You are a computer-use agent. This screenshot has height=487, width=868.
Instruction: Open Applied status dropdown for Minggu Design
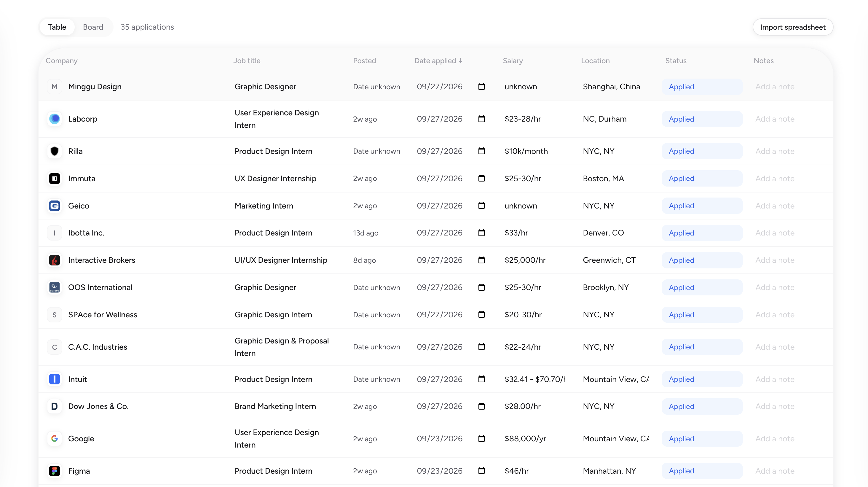coord(702,87)
